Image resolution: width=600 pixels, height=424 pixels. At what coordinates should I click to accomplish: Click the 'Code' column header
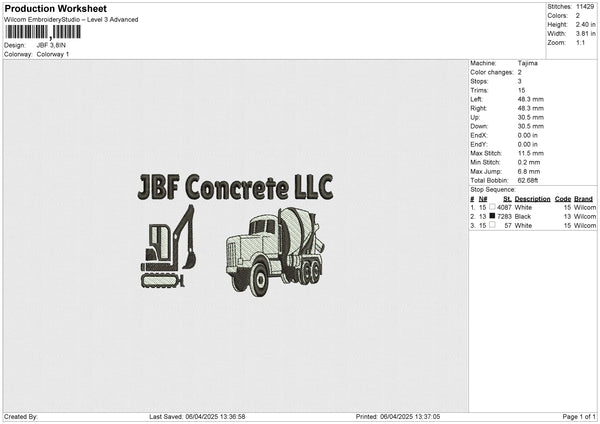coord(563,199)
